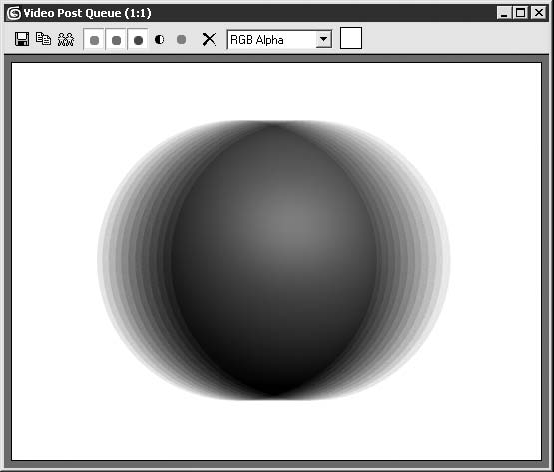Display the alpha channel half-circle icon
The image size is (554, 472).
point(160,39)
